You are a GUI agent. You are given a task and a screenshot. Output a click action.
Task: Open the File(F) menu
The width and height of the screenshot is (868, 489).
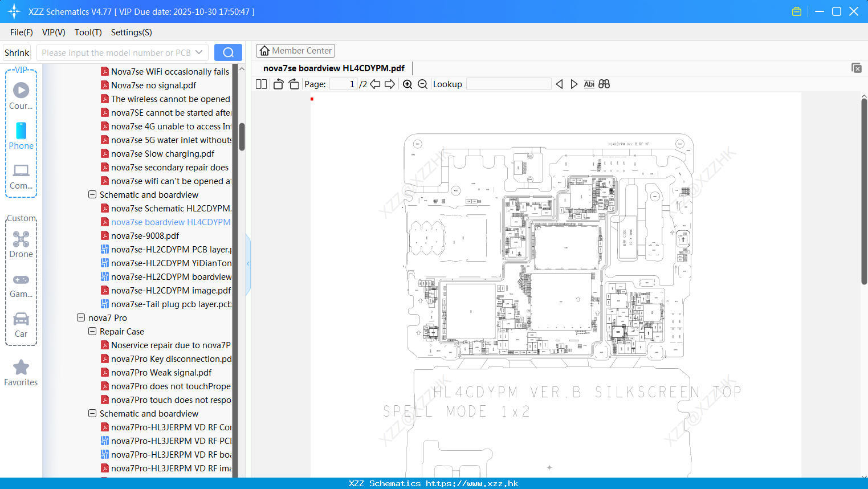point(22,32)
